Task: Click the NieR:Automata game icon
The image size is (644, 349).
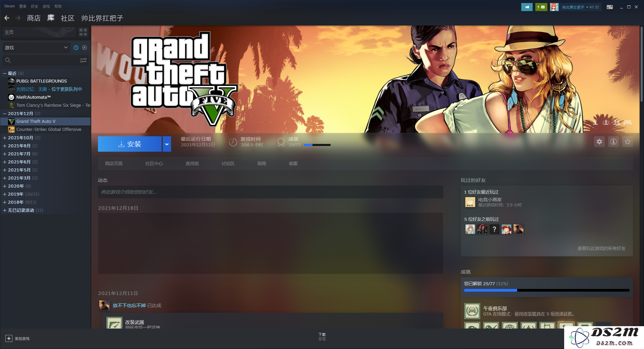Action: pos(11,97)
